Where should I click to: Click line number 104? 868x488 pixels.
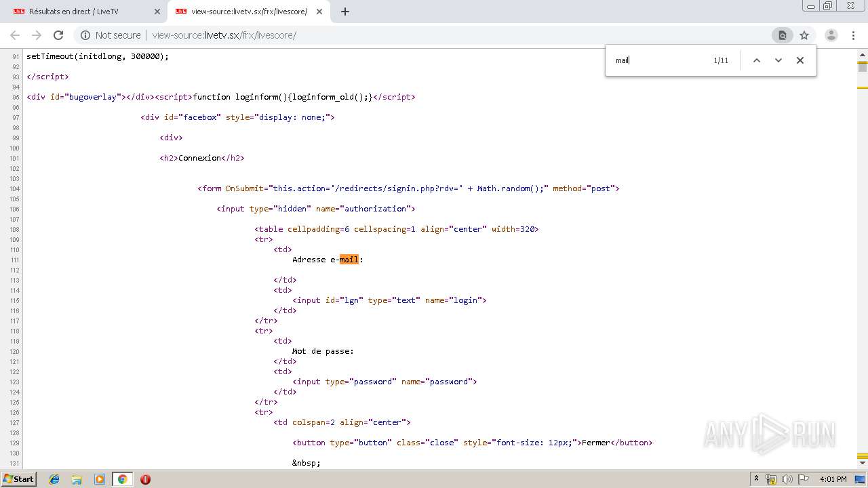pos(14,188)
